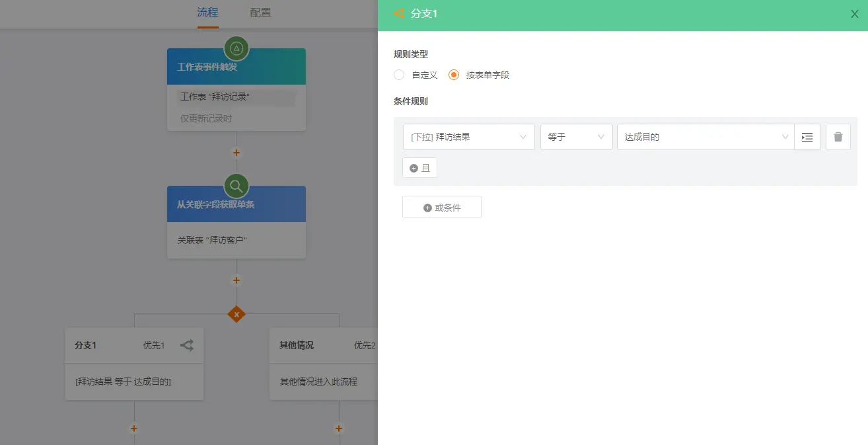Open the 配置 tab
868x445 pixels.
click(x=260, y=13)
